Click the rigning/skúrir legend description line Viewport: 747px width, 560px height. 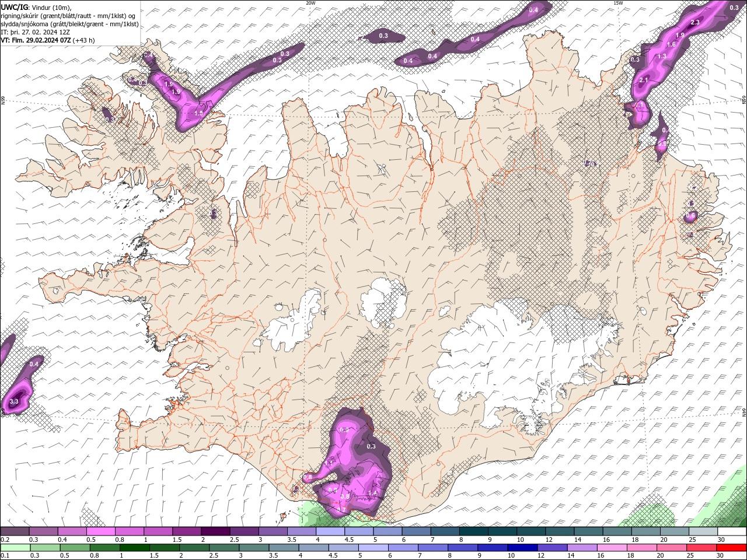point(69,16)
